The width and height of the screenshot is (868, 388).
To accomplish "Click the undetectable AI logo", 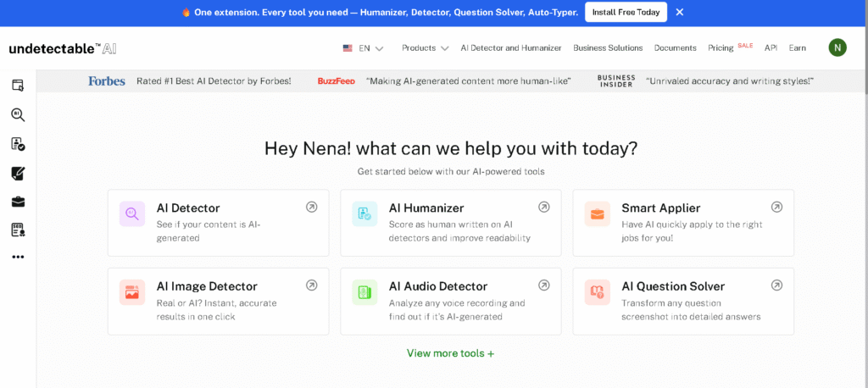I will pos(63,48).
